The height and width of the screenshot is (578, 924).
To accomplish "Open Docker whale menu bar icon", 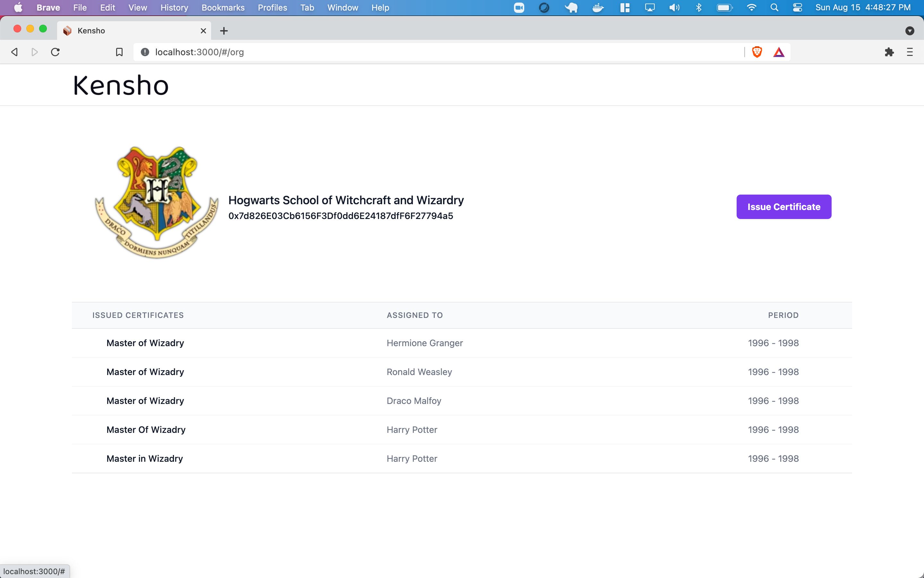I will (598, 8).
